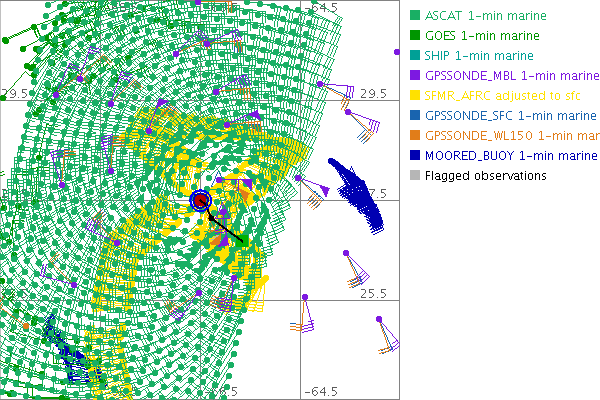The image size is (600, 400).
Task: Select the -64.5 longitude label at bottom
Action: click(x=322, y=391)
